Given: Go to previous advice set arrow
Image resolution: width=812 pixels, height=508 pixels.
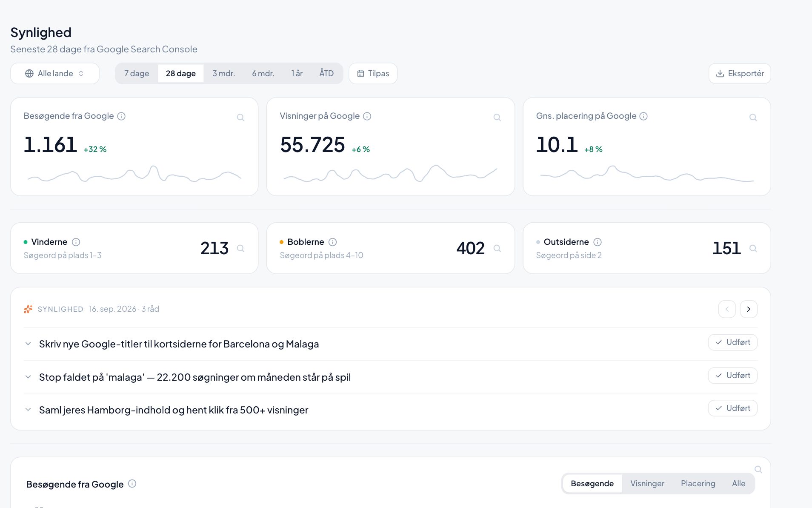Looking at the screenshot, I should [x=727, y=309].
